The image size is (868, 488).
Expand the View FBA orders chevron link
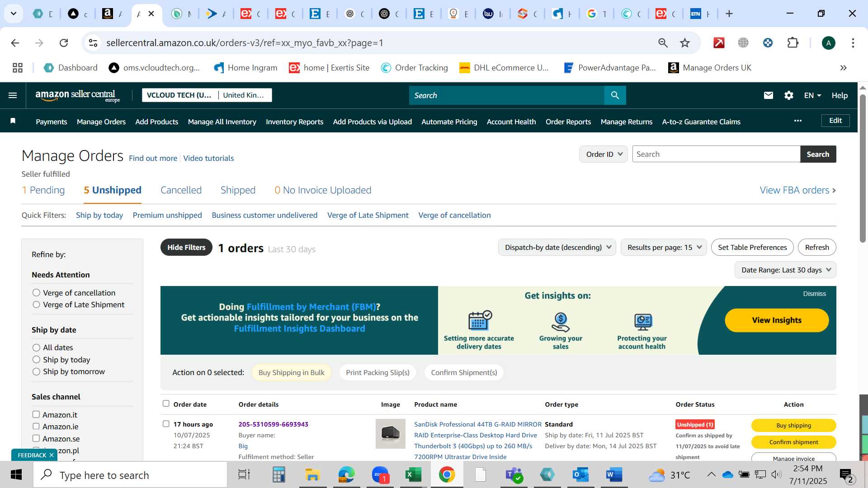[797, 190]
